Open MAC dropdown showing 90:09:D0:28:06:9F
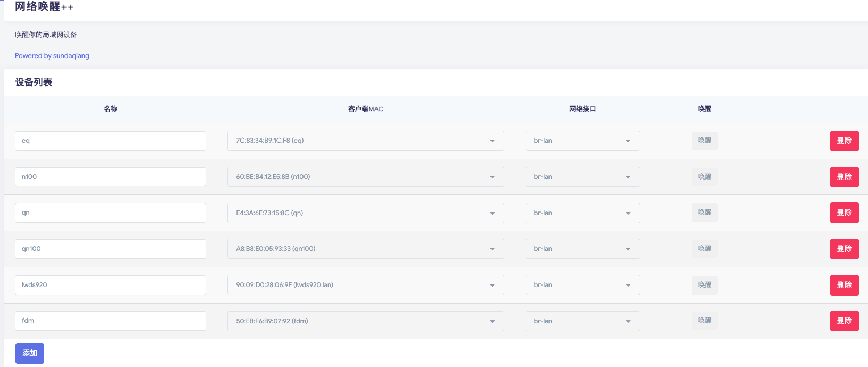Screen dimensions: 868x367 click(x=365, y=285)
